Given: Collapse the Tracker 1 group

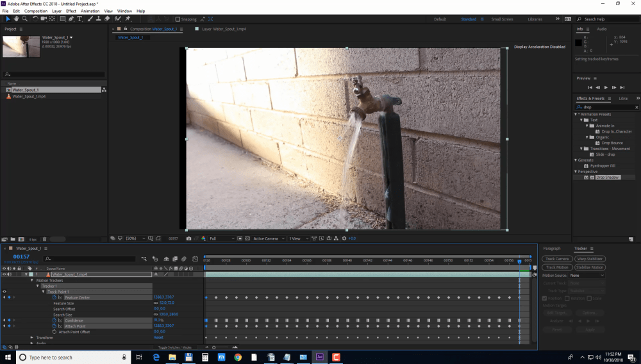Looking at the screenshot, I should click(38, 286).
